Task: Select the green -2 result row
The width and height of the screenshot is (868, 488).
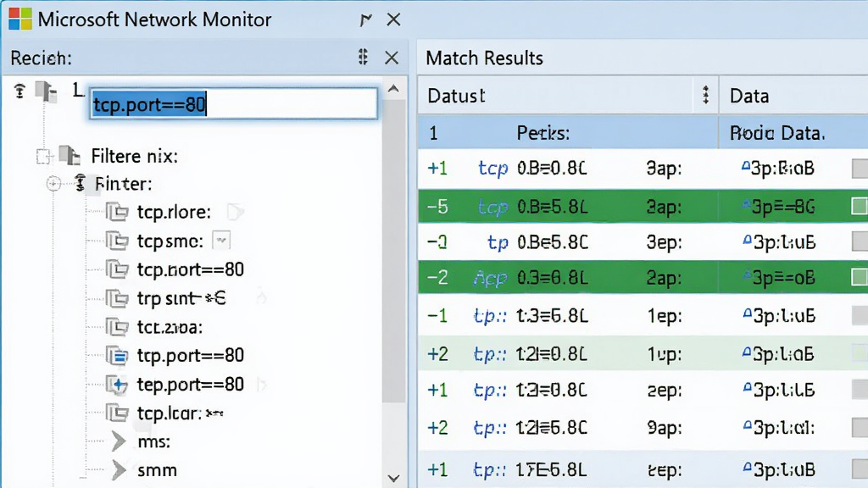Action: pos(643,277)
